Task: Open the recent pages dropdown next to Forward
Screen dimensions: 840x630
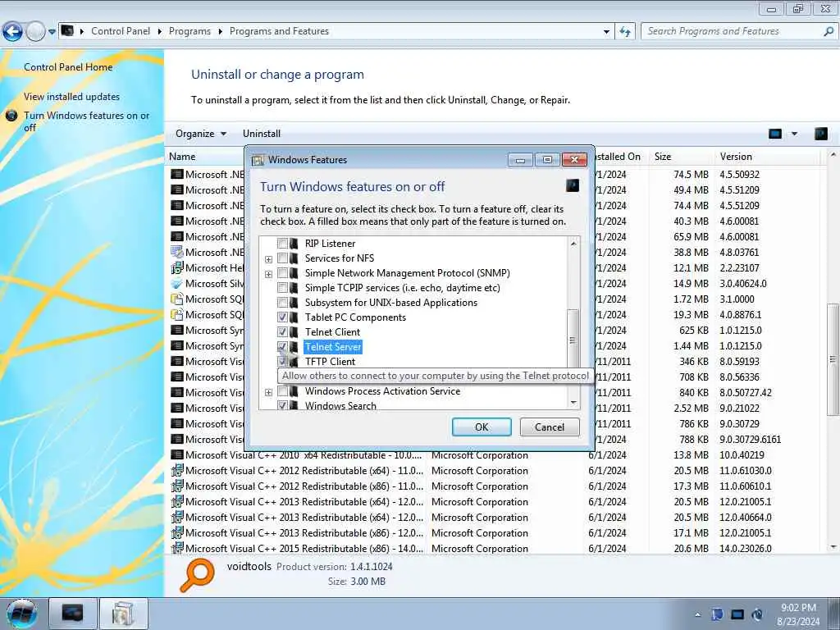Action: [x=52, y=32]
